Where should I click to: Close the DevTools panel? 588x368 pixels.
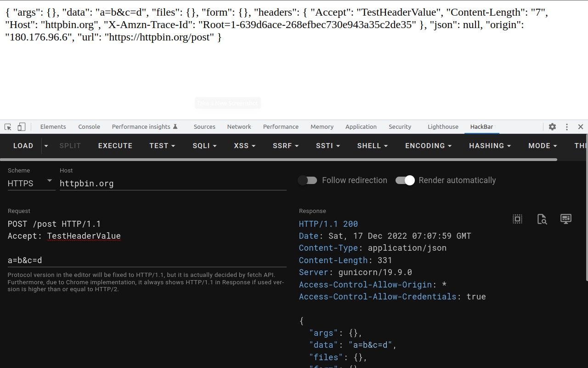tap(581, 127)
